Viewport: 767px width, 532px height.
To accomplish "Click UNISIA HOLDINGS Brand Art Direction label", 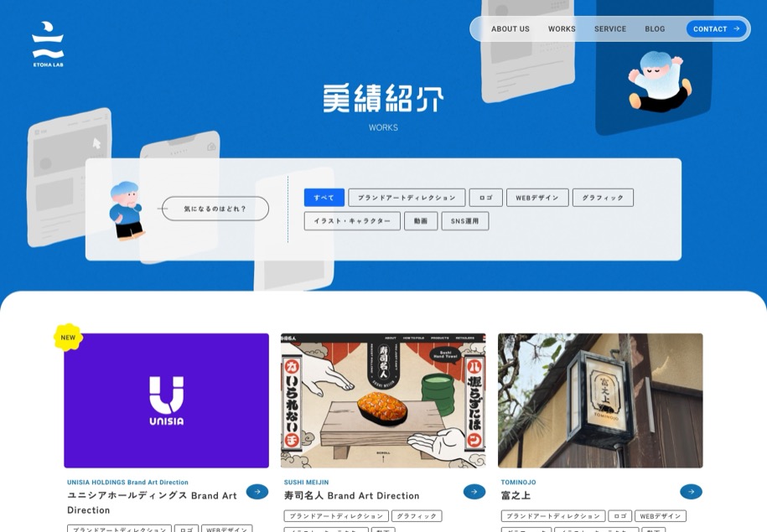I will tap(127, 482).
